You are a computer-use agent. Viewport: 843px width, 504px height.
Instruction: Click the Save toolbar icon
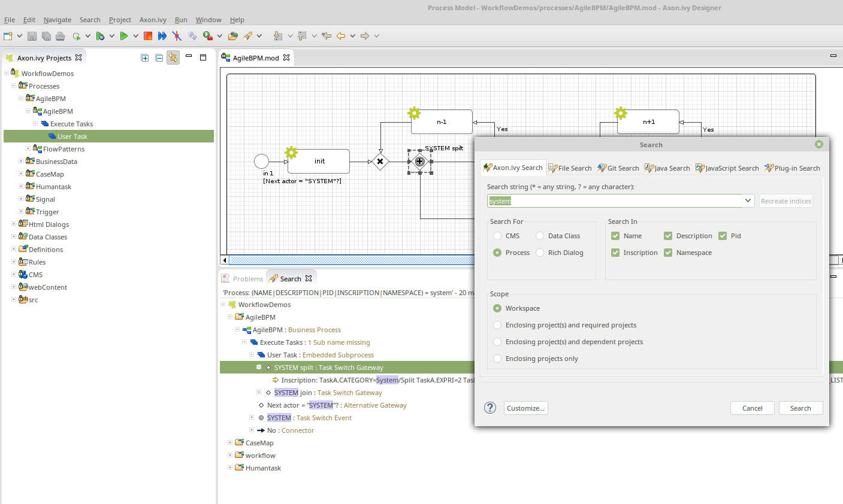coord(32,36)
